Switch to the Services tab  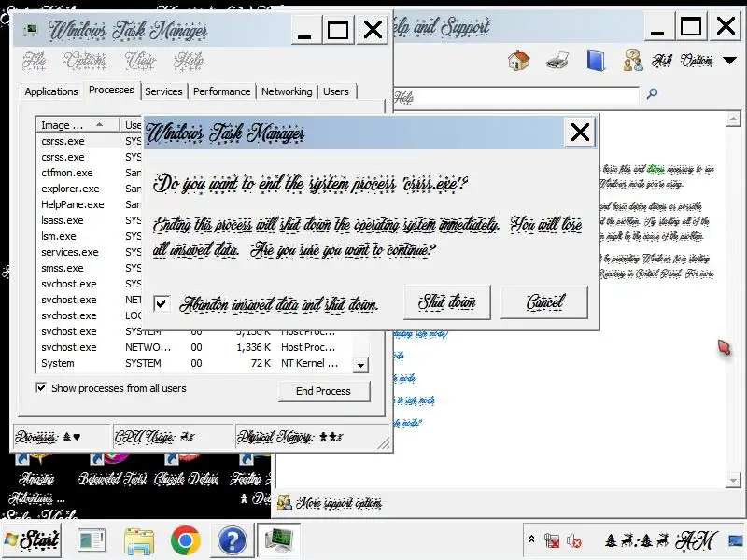163,91
